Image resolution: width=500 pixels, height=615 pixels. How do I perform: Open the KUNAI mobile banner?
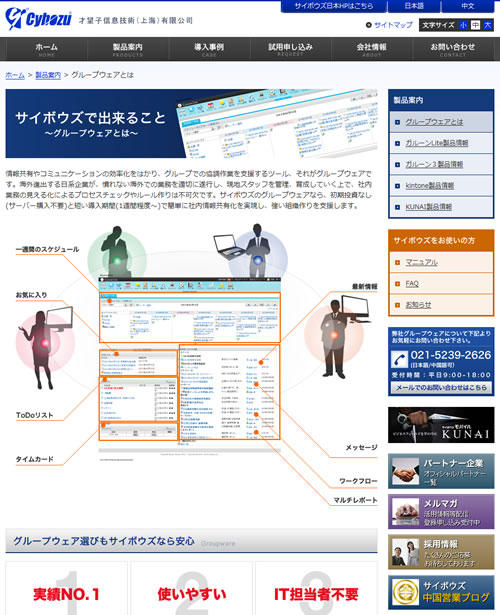click(441, 425)
